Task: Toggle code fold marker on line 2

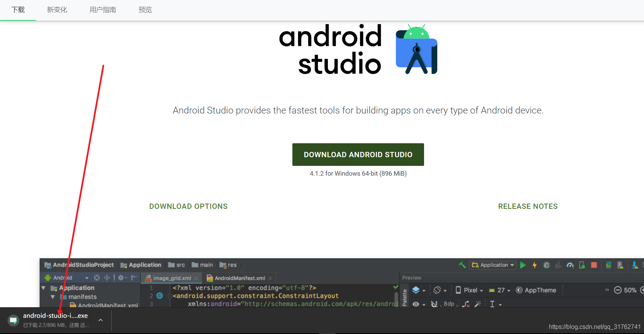Action: pyautogui.click(x=170, y=296)
